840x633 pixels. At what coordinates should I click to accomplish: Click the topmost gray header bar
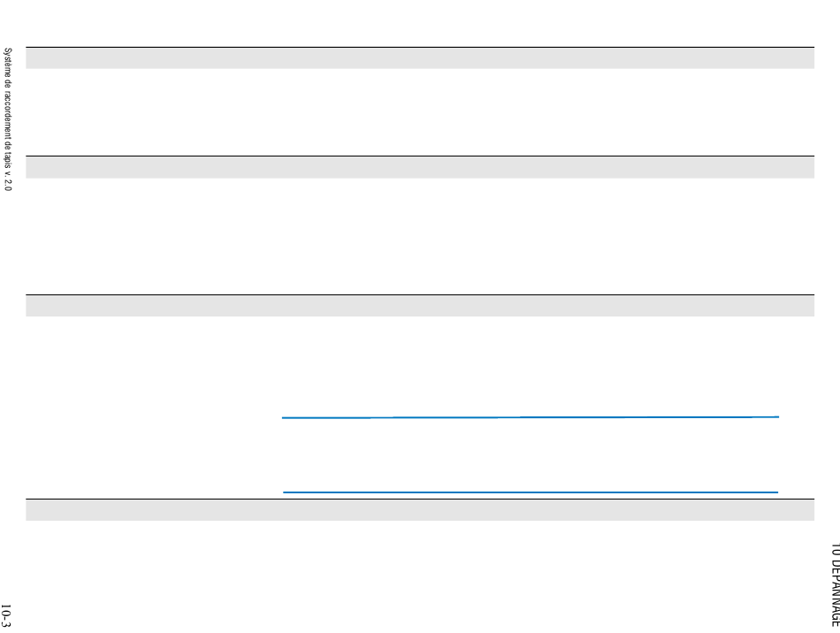[x=419, y=58]
